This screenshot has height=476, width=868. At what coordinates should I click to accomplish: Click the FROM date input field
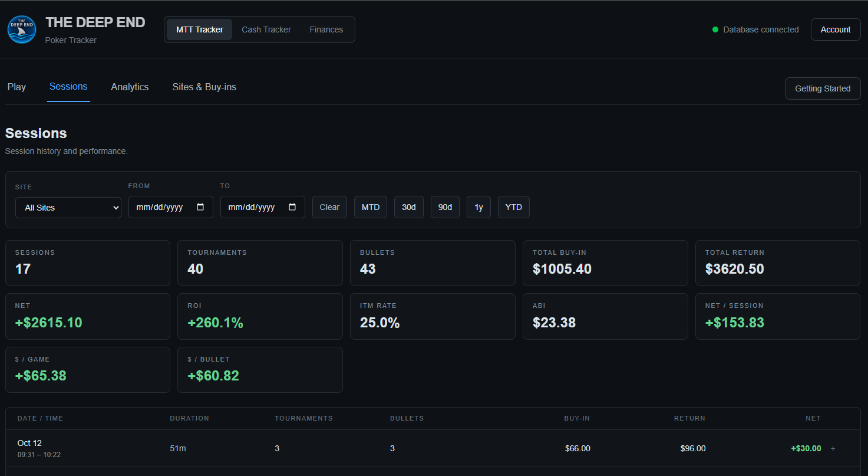tap(171, 207)
